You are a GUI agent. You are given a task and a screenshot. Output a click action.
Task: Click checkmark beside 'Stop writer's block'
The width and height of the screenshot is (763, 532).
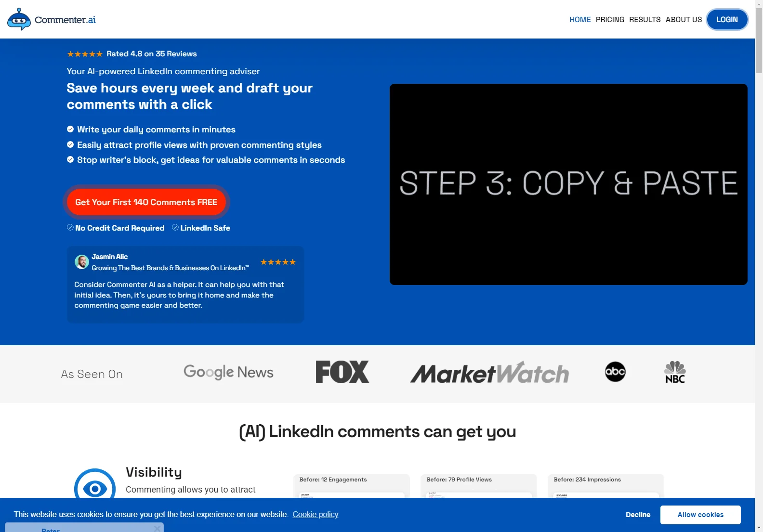70,159
